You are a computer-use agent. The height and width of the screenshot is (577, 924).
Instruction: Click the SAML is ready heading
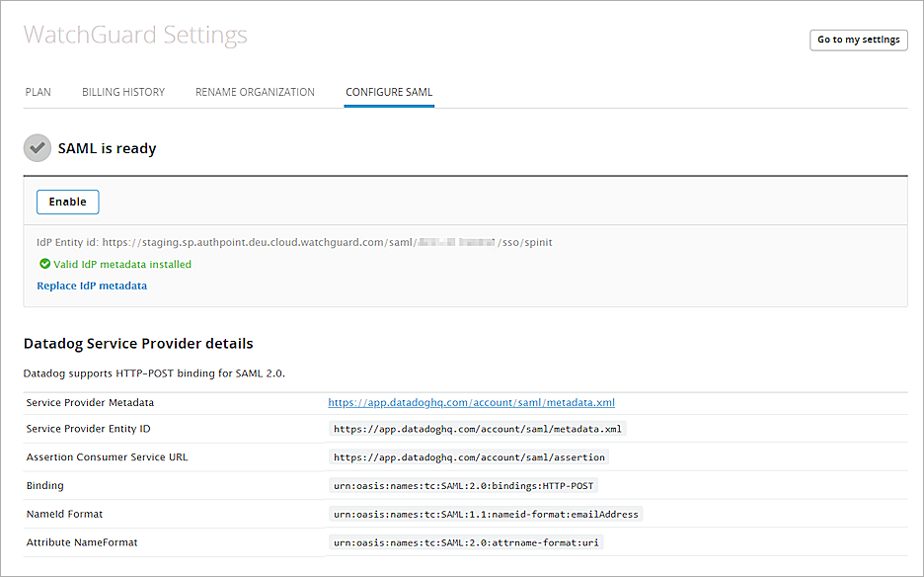[107, 148]
